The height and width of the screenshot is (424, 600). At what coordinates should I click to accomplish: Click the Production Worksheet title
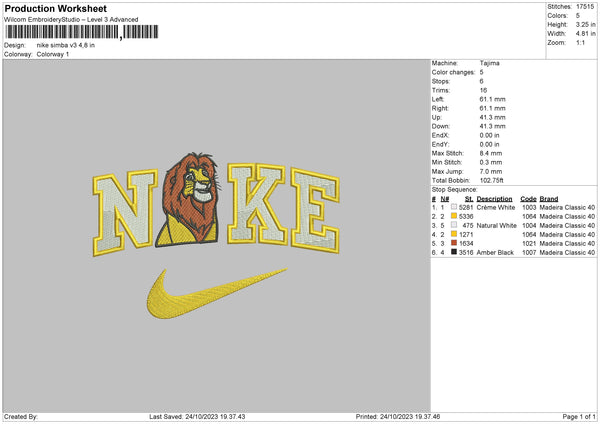(55, 8)
